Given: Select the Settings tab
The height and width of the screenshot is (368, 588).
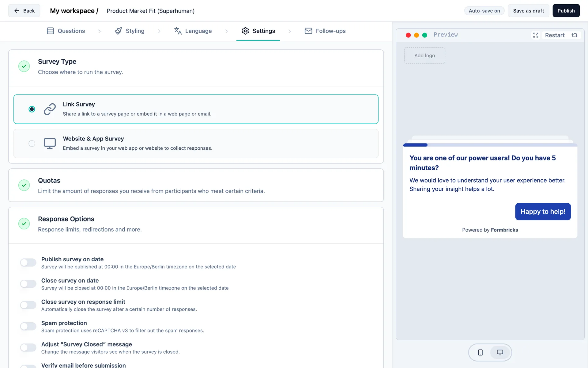Looking at the screenshot, I should [x=258, y=31].
